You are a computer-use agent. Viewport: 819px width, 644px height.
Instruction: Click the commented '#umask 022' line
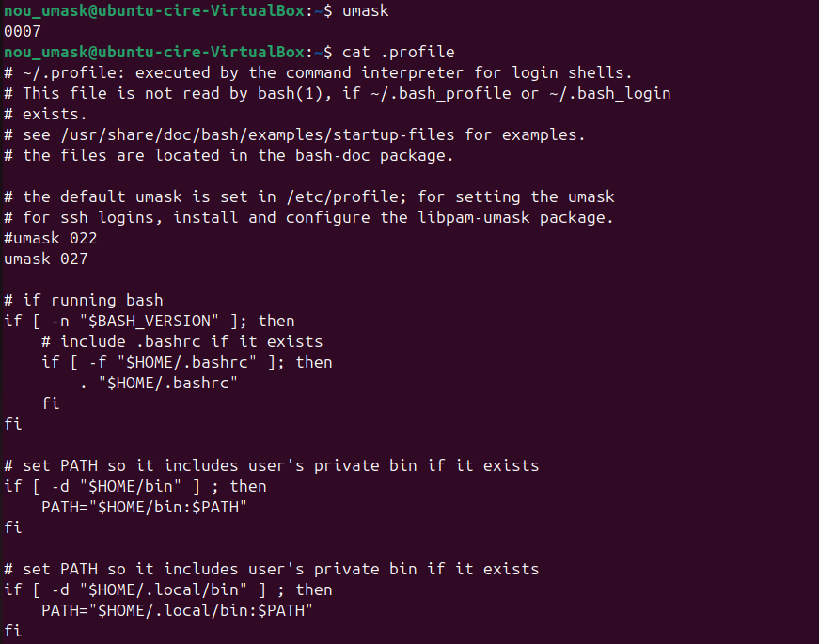click(x=51, y=238)
